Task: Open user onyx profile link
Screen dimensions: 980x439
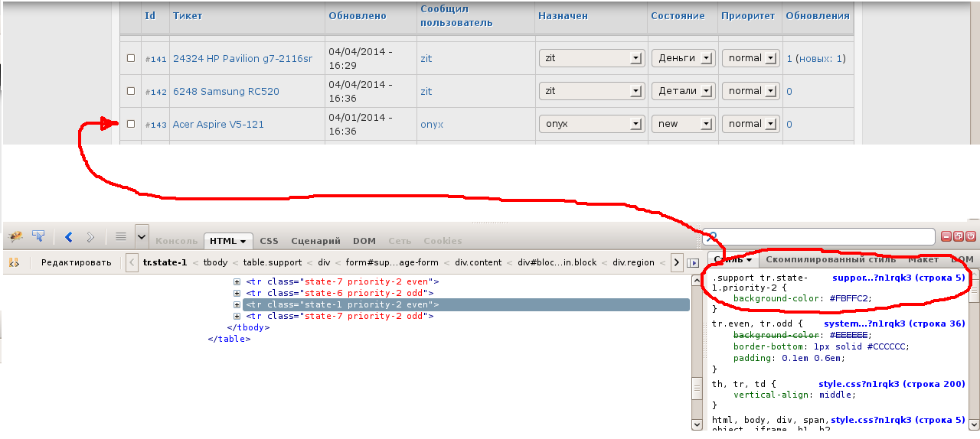Action: tap(432, 124)
